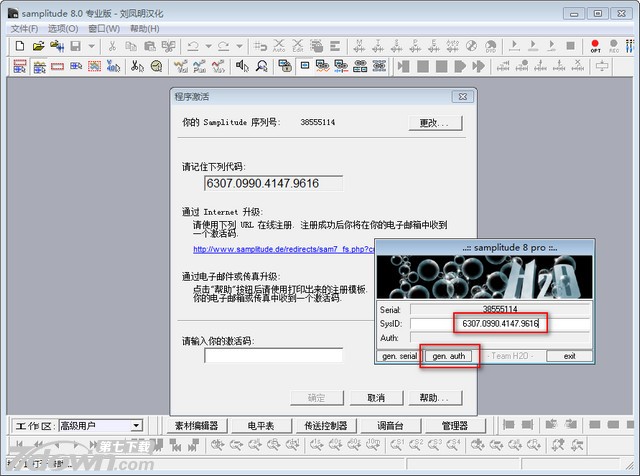This screenshot has height=476, width=640.
Task: Click the red OPT record options icon
Action: tap(595, 46)
